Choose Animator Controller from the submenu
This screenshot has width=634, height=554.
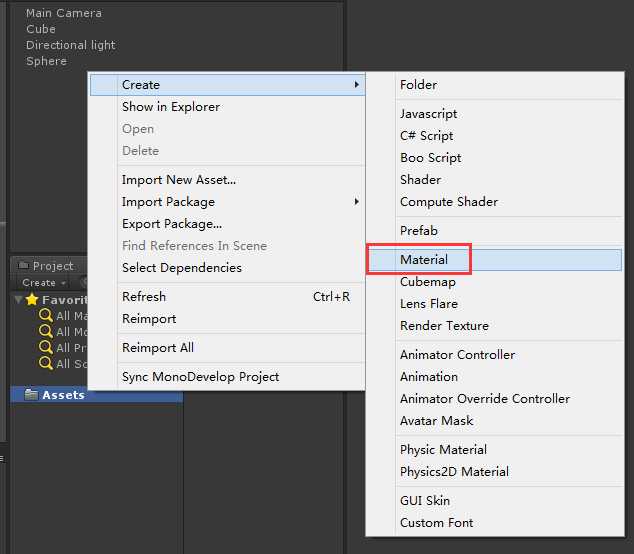pyautogui.click(x=457, y=355)
